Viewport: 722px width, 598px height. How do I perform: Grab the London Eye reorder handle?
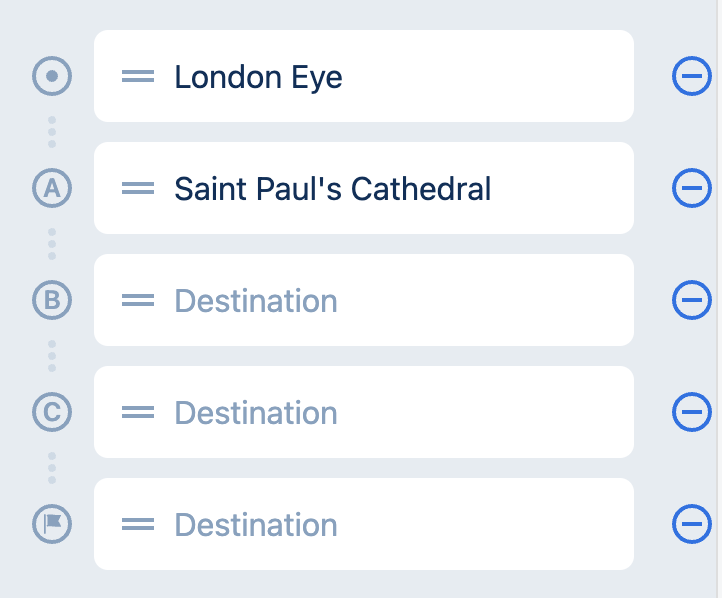click(138, 76)
